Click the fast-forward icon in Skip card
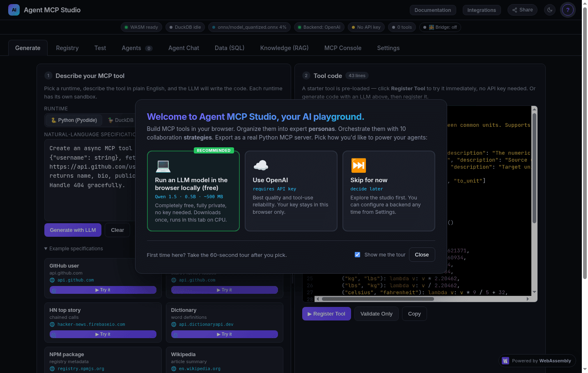 (358, 165)
